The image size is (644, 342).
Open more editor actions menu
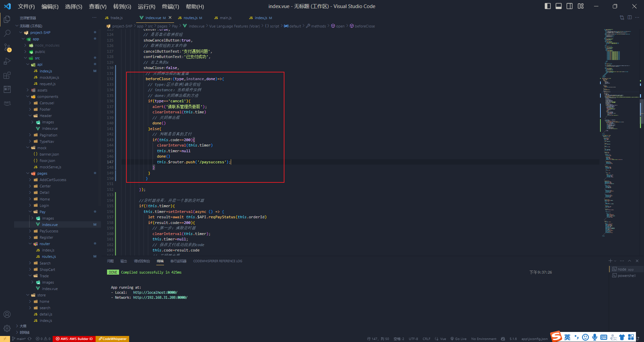pos(637,18)
